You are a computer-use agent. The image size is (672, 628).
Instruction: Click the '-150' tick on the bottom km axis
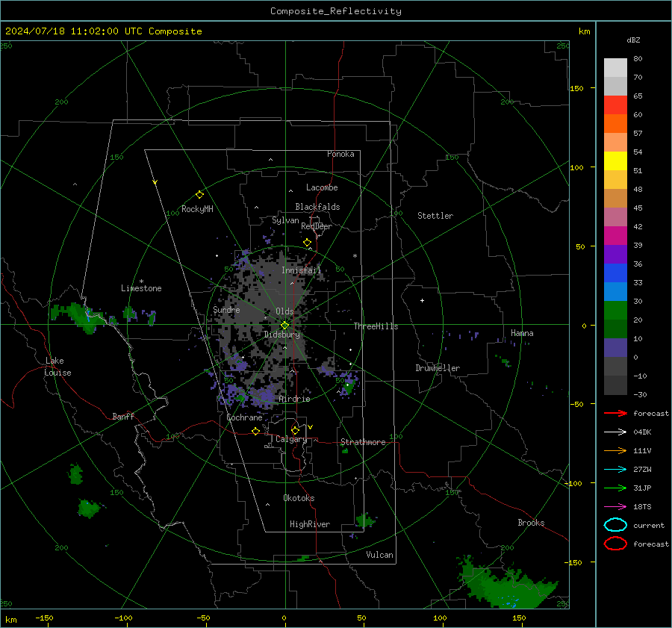coord(44,618)
